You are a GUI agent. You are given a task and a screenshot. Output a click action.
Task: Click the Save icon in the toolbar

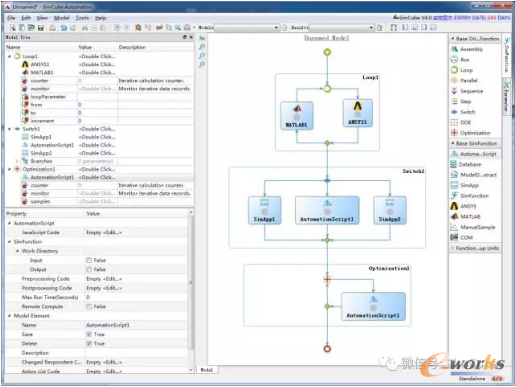41,28
